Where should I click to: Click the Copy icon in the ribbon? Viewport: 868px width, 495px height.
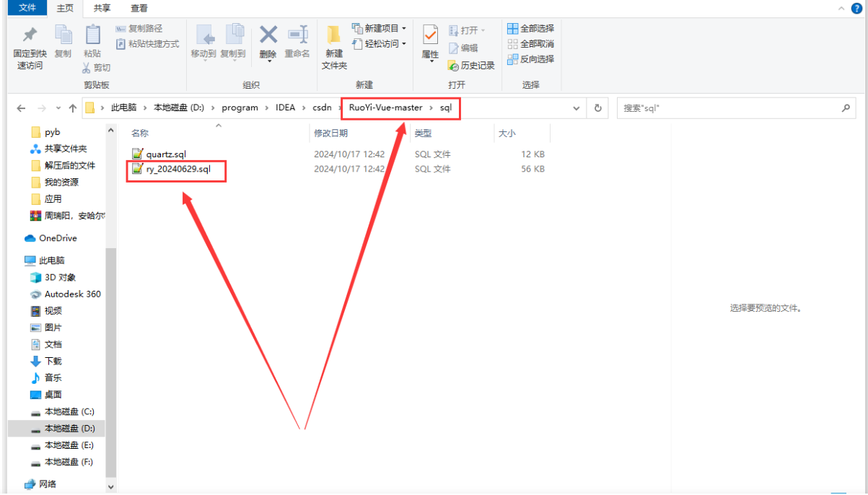coord(63,35)
